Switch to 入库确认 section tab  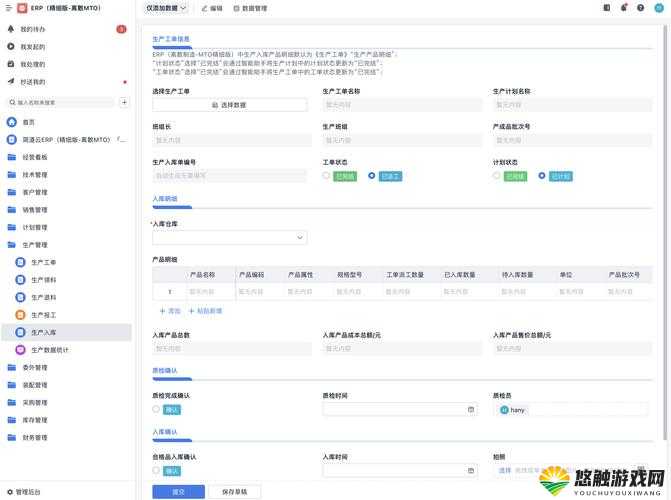pyautogui.click(x=165, y=432)
